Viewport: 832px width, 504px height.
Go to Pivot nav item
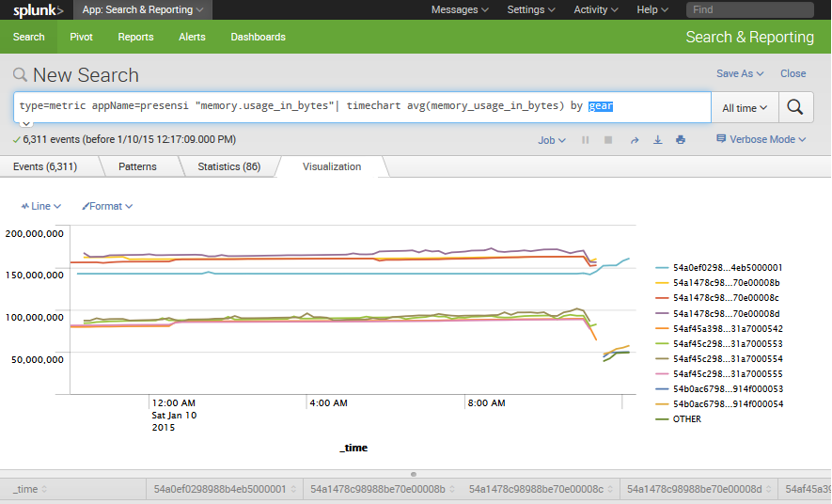[x=81, y=37]
